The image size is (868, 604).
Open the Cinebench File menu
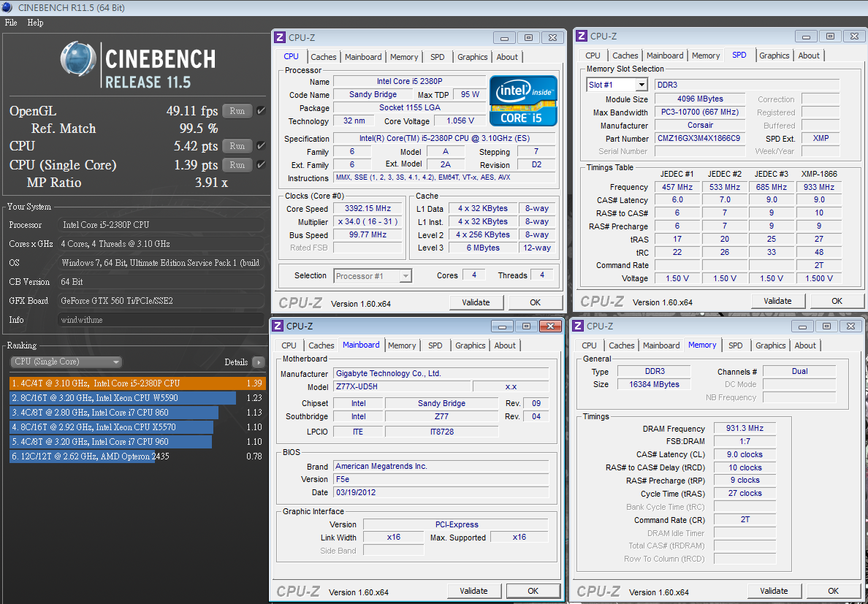[x=11, y=23]
